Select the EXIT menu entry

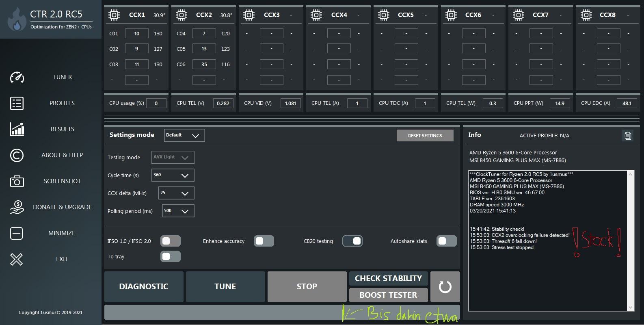62,259
